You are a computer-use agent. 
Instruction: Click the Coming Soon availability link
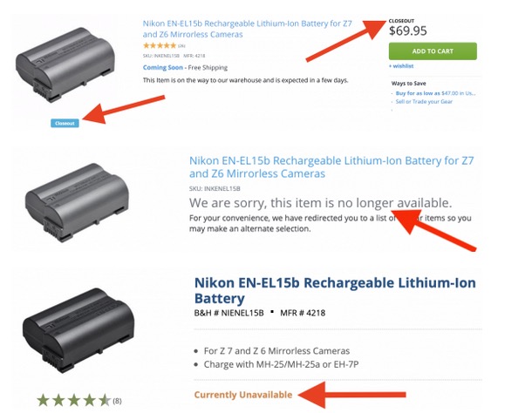click(x=163, y=67)
